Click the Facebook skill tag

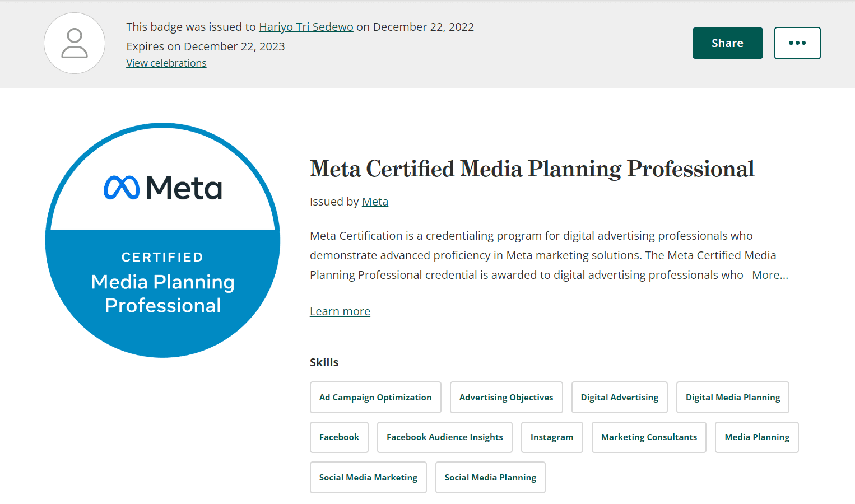339,437
